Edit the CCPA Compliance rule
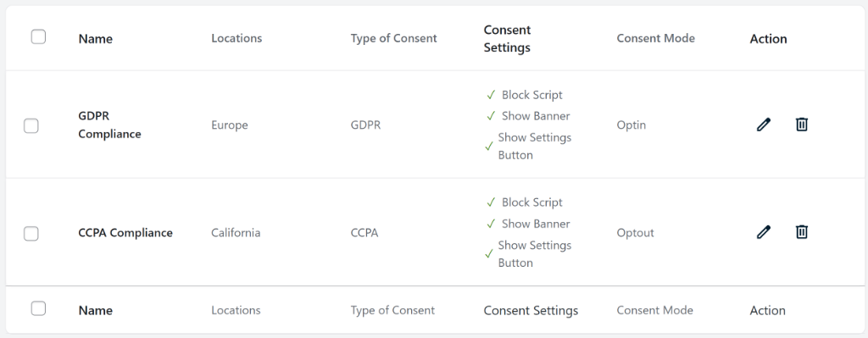868x338 pixels. click(x=764, y=232)
